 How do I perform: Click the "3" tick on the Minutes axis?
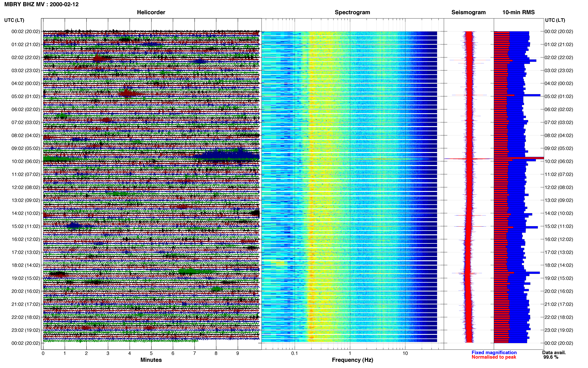point(108,353)
